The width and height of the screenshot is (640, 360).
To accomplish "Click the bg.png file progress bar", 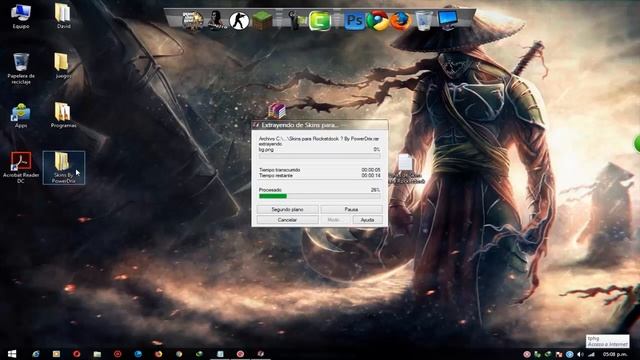I will coord(320,156).
